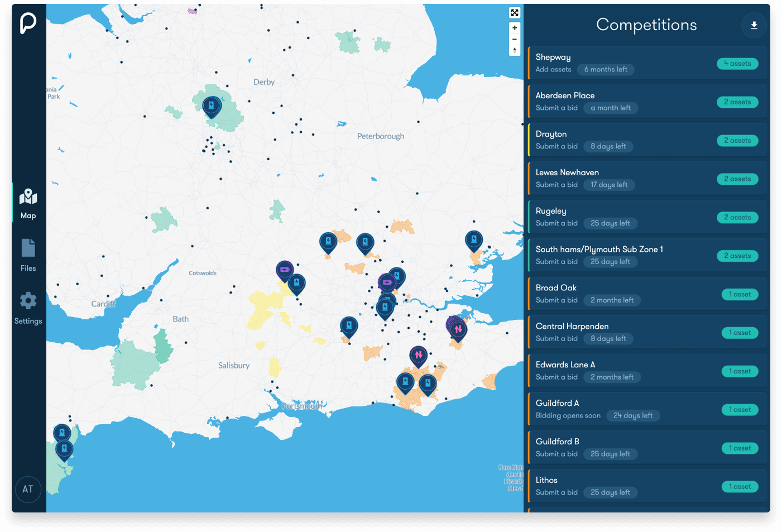Open the Files section in the sidebar

click(28, 256)
